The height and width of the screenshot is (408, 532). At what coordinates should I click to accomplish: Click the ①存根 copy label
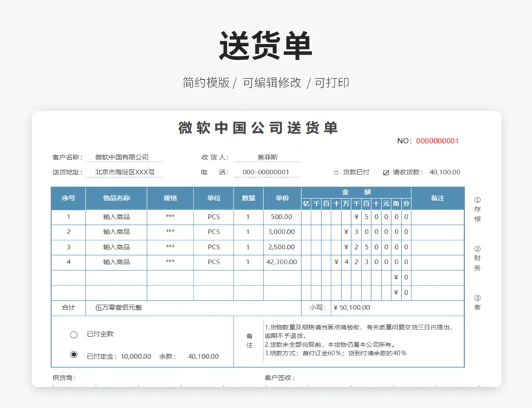[x=477, y=209]
